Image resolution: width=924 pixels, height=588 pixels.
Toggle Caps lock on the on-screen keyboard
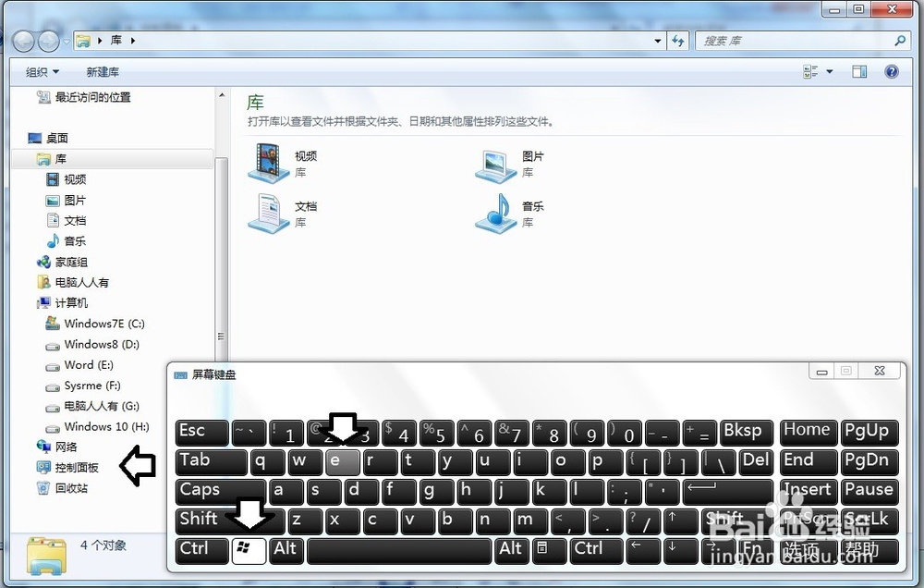point(219,491)
